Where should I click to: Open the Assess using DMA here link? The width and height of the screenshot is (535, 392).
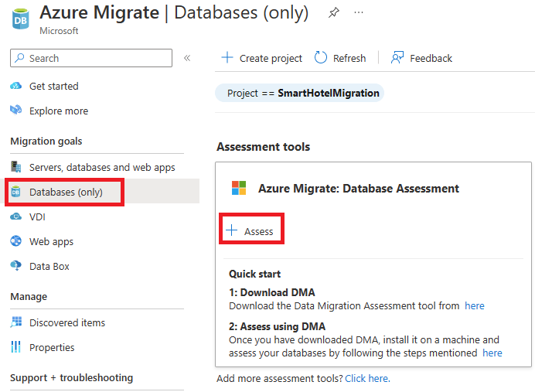pyautogui.click(x=492, y=353)
